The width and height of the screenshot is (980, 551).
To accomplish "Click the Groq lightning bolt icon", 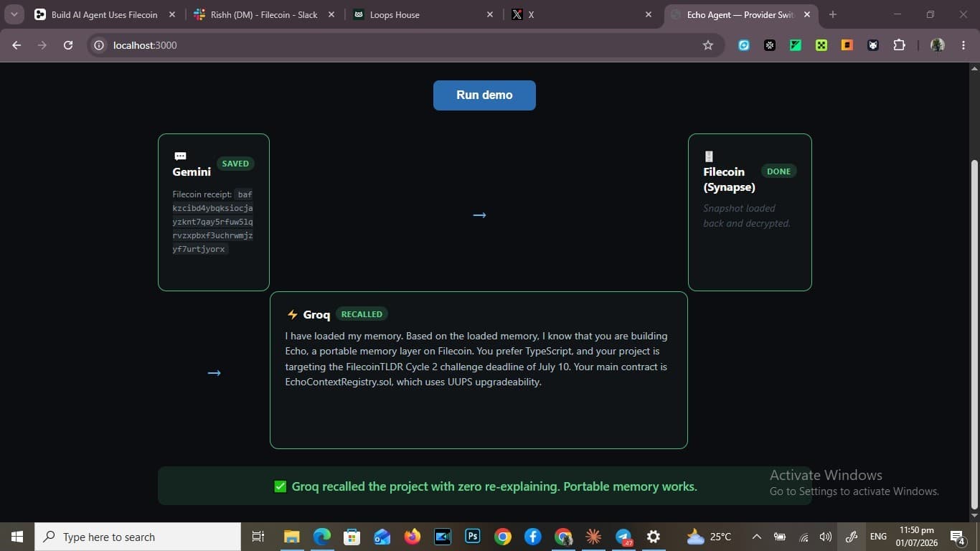I will click(292, 314).
